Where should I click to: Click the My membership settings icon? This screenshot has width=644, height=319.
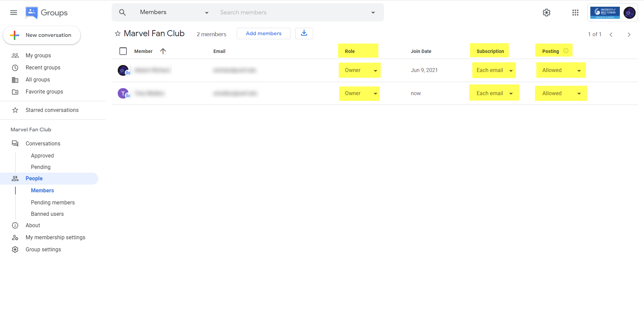15,238
